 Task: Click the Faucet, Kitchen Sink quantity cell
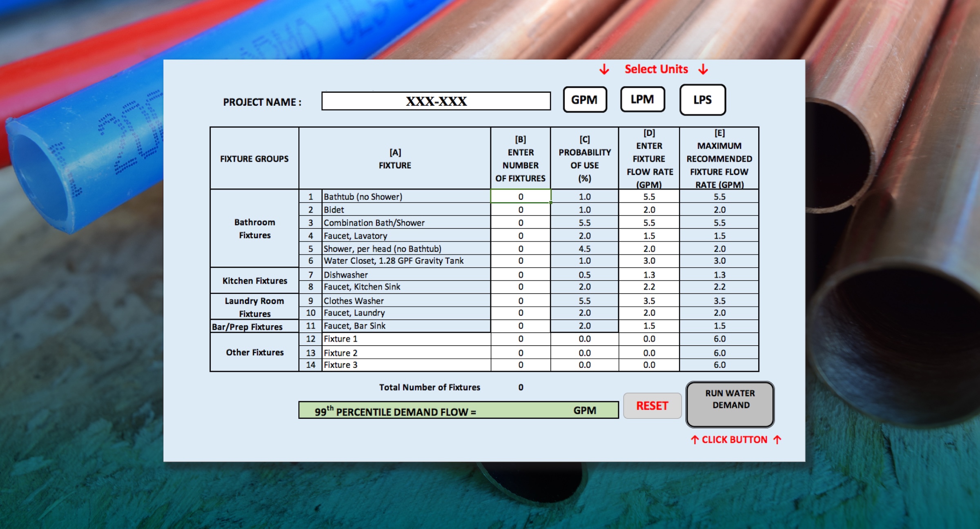(521, 287)
